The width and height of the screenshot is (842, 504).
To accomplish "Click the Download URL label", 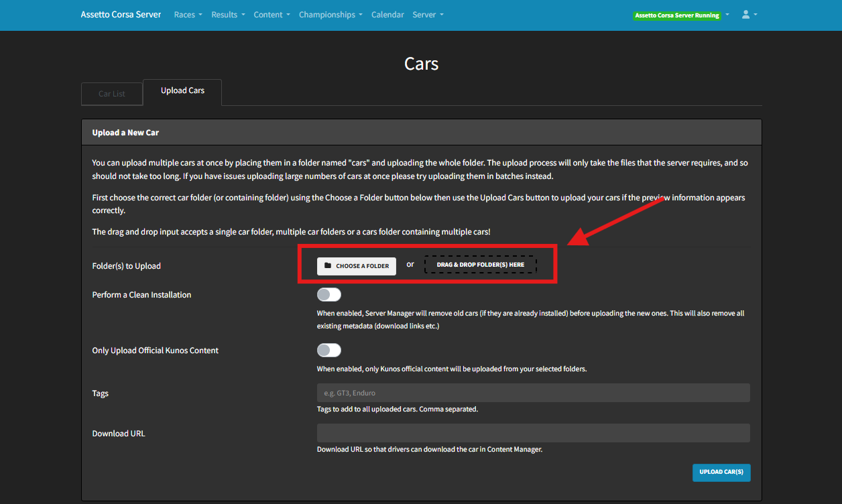I will (119, 434).
